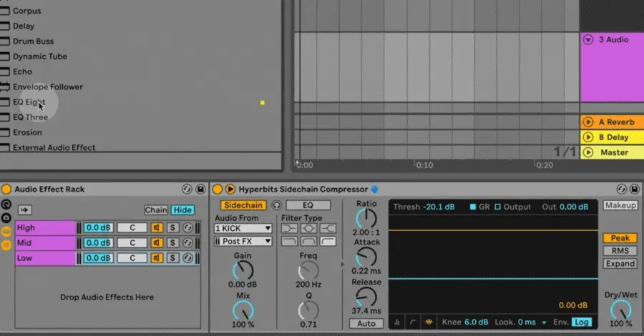Open Audio From 1 KICK dropdown
This screenshot has height=336, width=644.
click(x=243, y=228)
